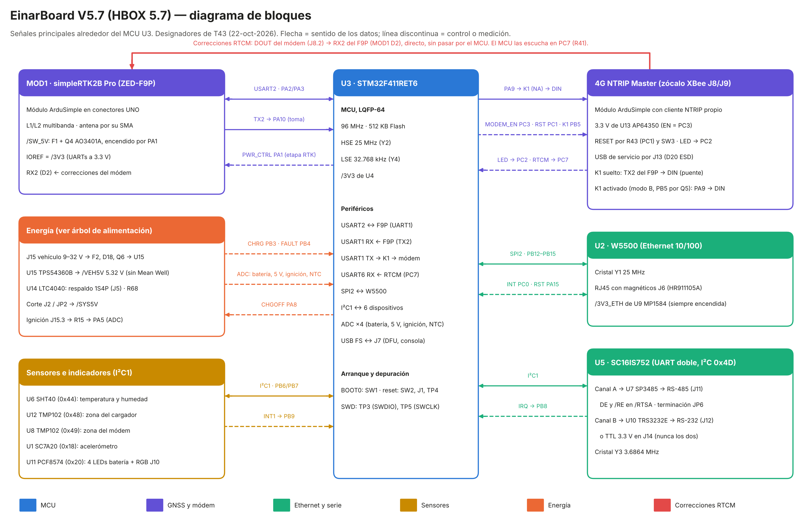The width and height of the screenshot is (812, 528).
Task: Click 'LSE 32.768 kHz (Y4)' line
Action: pyautogui.click(x=370, y=159)
